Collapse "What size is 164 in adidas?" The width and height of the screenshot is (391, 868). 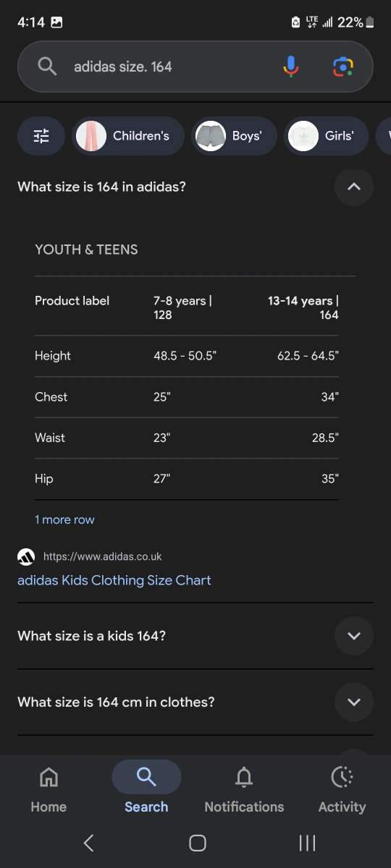click(353, 187)
